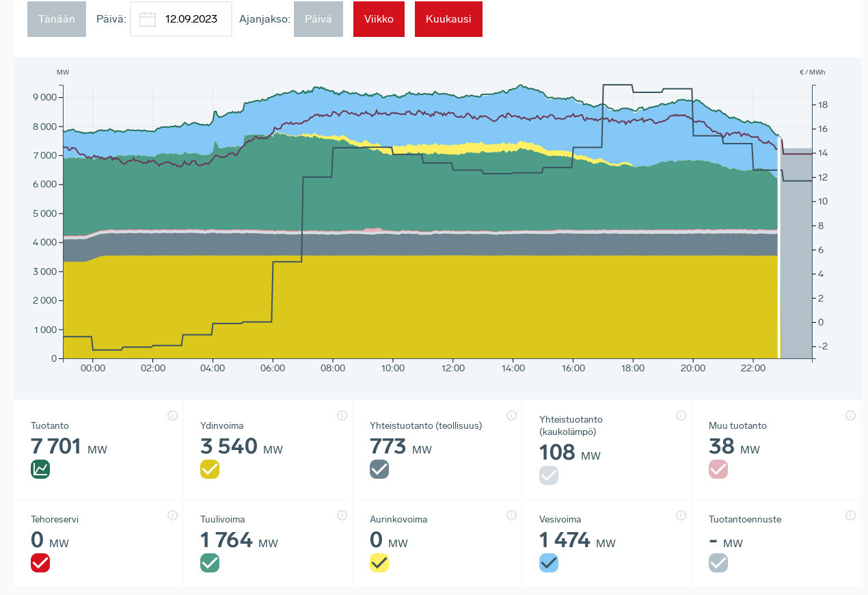
Task: Click info icon on Tuulivoima card
Action: pos(342,515)
